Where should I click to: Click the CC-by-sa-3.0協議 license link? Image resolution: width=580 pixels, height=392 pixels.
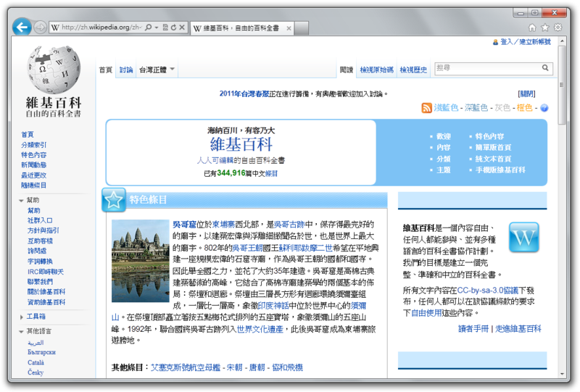pos(487,291)
